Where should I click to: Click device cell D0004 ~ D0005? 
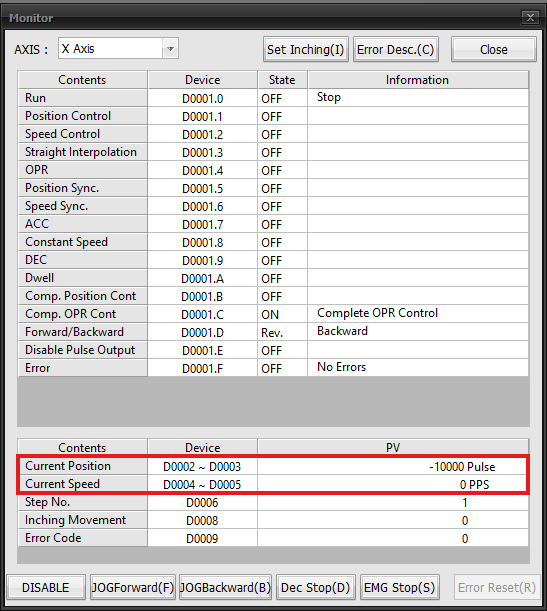[202, 484]
